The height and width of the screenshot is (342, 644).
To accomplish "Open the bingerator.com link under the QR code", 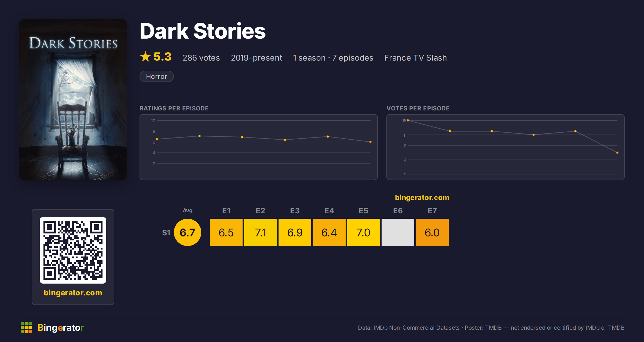I will [x=73, y=293].
